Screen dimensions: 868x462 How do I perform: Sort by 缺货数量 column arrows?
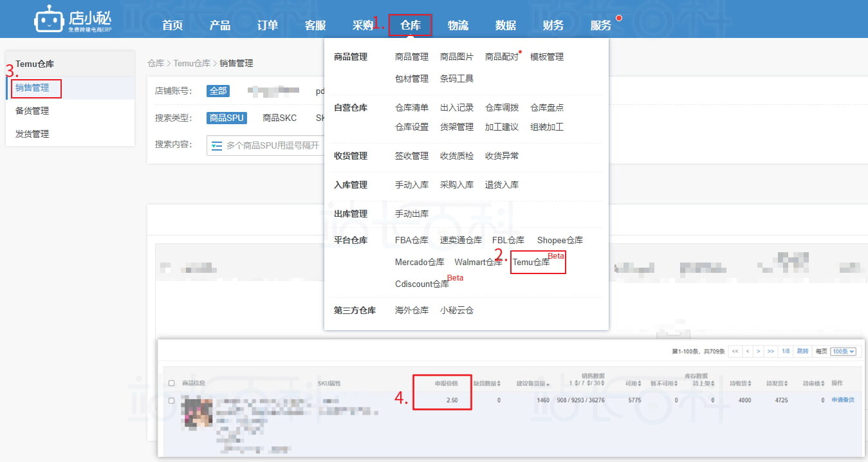pyautogui.click(x=499, y=383)
